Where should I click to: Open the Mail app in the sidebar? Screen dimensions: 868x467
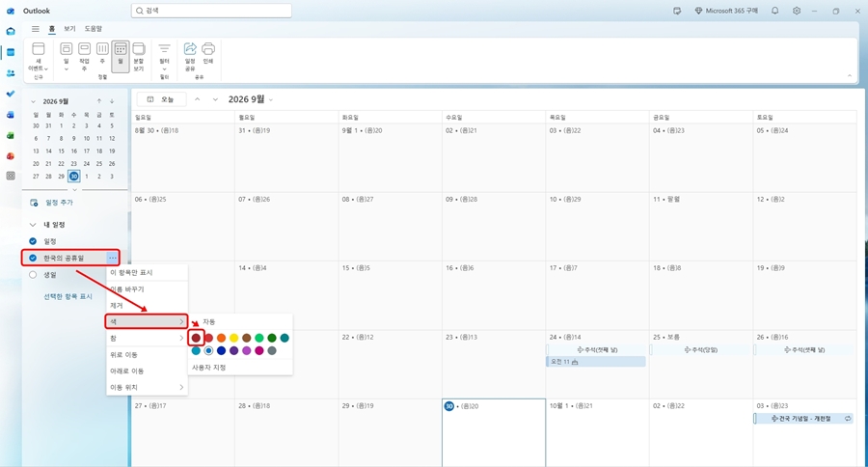11,32
